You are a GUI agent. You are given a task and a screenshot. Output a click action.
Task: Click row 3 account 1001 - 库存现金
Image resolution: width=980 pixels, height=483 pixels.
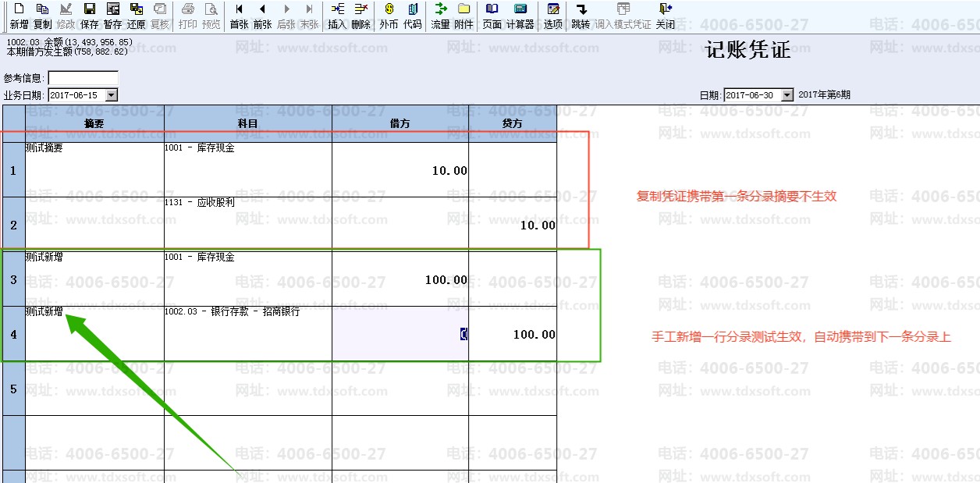248,279
